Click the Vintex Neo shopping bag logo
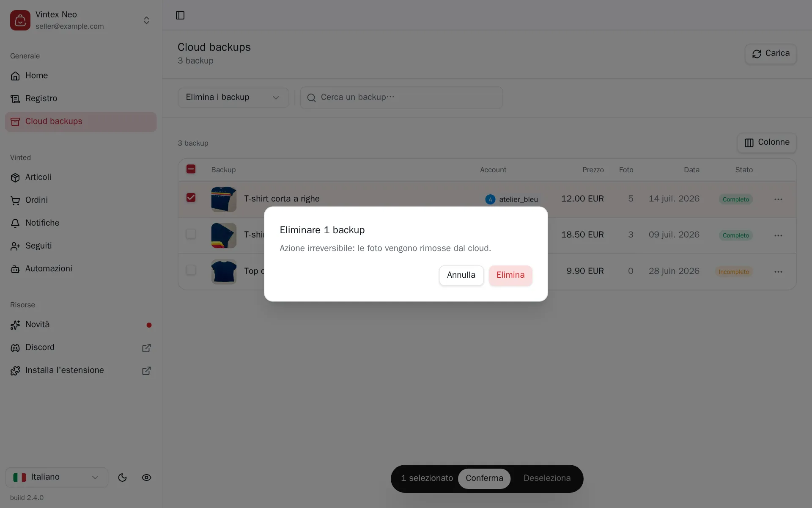The width and height of the screenshot is (812, 508). [x=20, y=20]
